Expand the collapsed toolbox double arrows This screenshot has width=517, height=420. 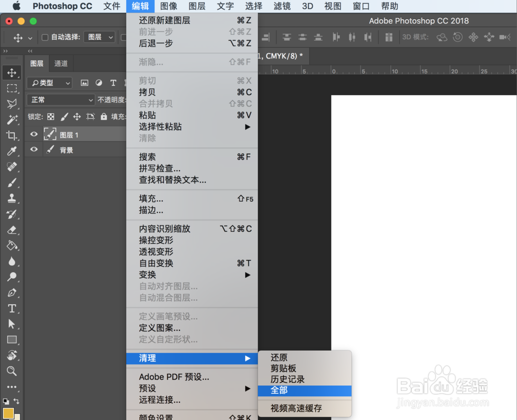pyautogui.click(x=5, y=51)
